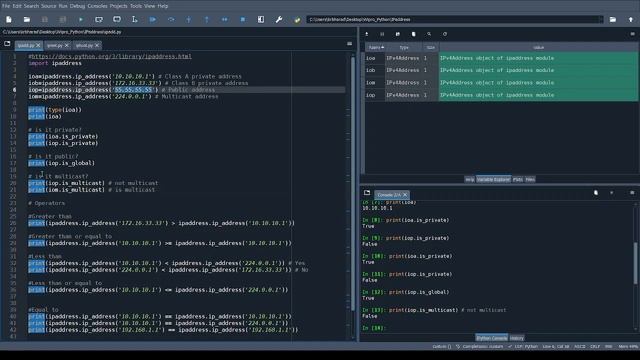The height and width of the screenshot is (360, 640).
Task: Sort variables by Type column header
Action: coord(404,47)
